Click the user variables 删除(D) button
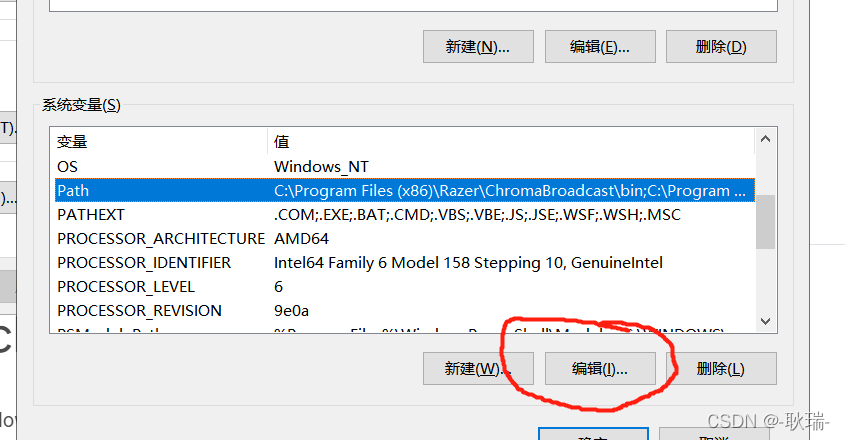This screenshot has height=440, width=845. [x=721, y=46]
